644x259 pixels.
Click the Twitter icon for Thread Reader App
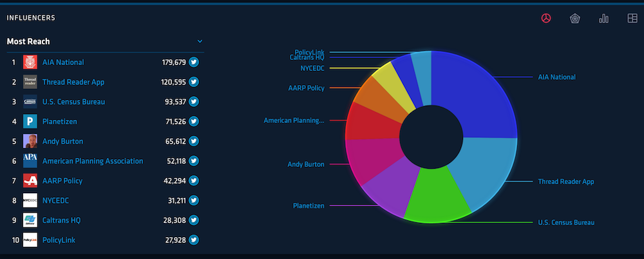point(194,82)
